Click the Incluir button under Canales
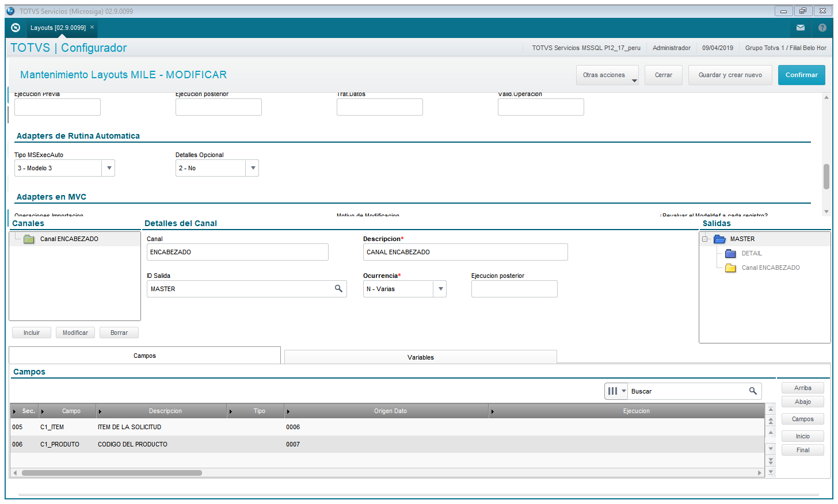The image size is (838, 504). pyautogui.click(x=32, y=333)
